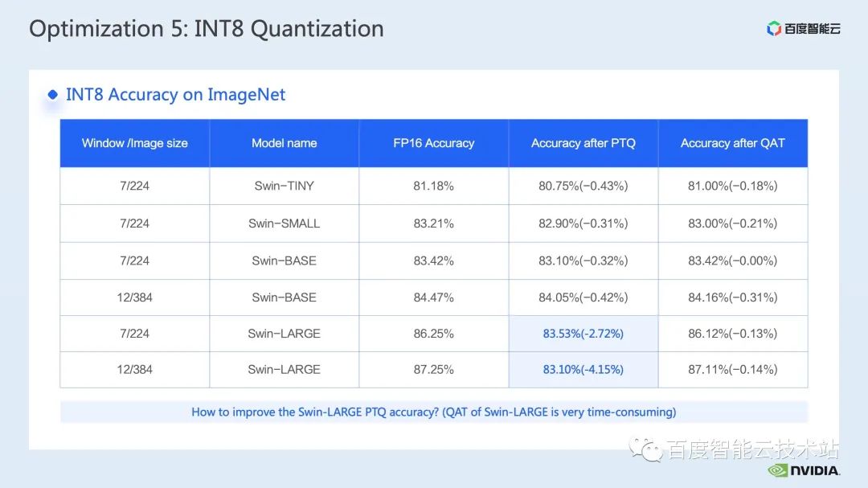Click the NVIDIA eye logo
This screenshot has width=868, height=488.
point(776,470)
